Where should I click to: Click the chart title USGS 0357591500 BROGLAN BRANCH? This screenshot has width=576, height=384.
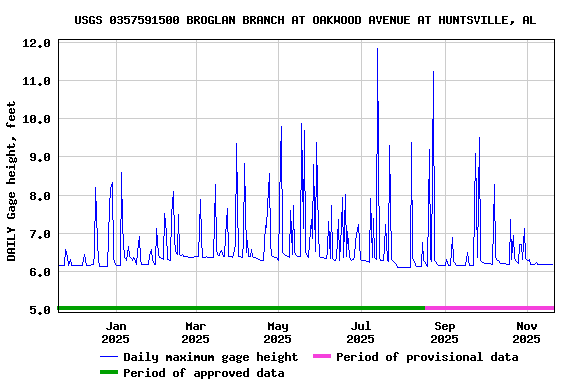click(x=305, y=20)
